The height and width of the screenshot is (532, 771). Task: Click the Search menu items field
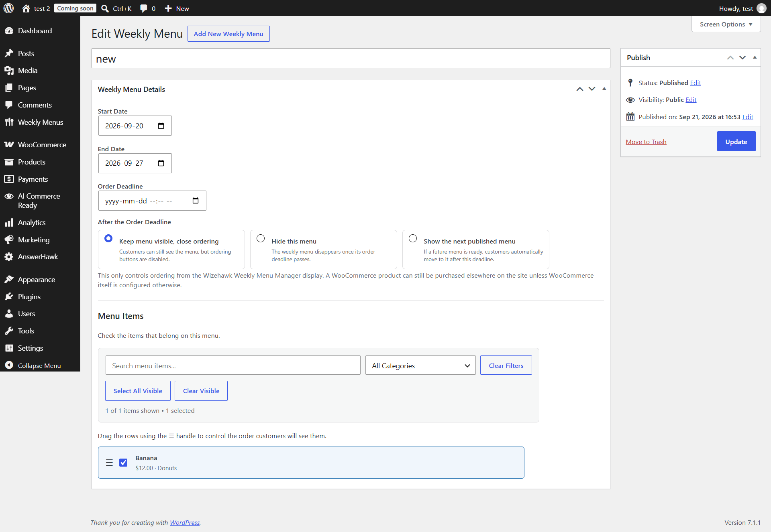point(233,365)
